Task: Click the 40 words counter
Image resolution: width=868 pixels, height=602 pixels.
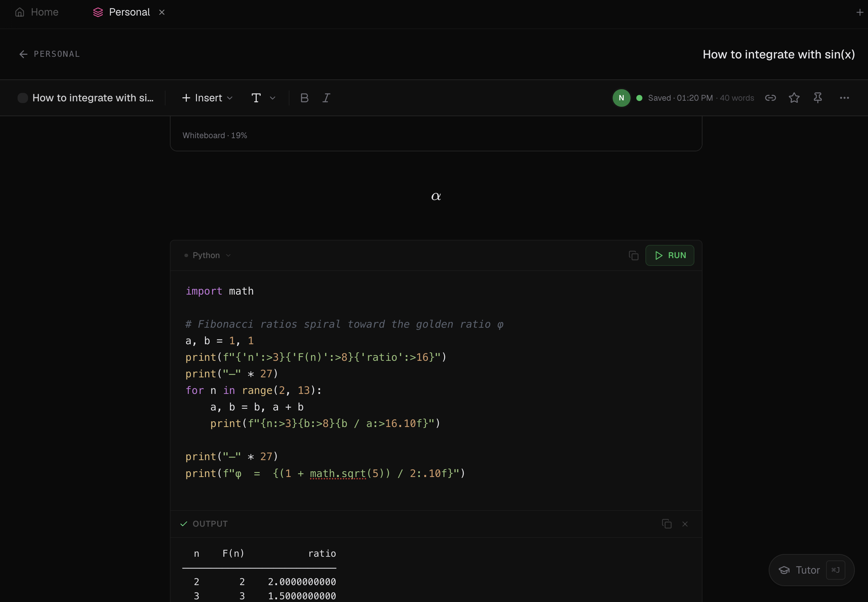Action: click(737, 98)
